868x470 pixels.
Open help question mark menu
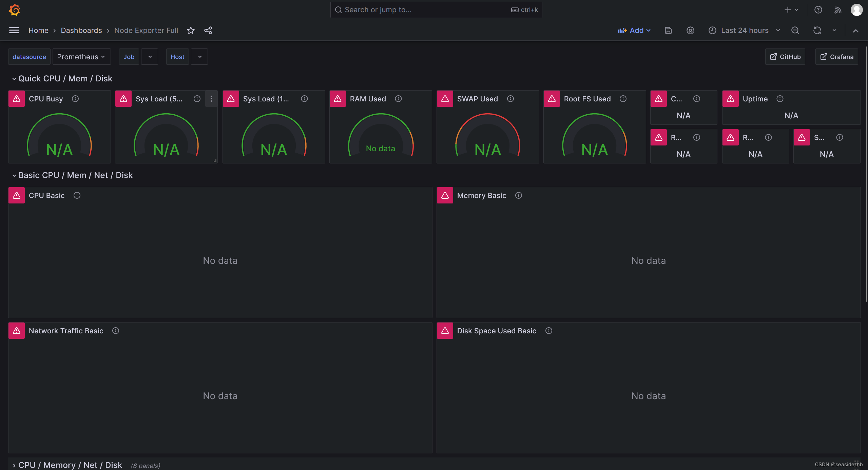click(x=818, y=10)
